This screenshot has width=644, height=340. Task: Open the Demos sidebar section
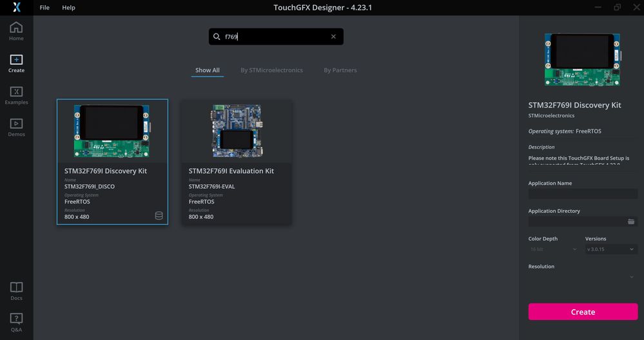click(16, 127)
